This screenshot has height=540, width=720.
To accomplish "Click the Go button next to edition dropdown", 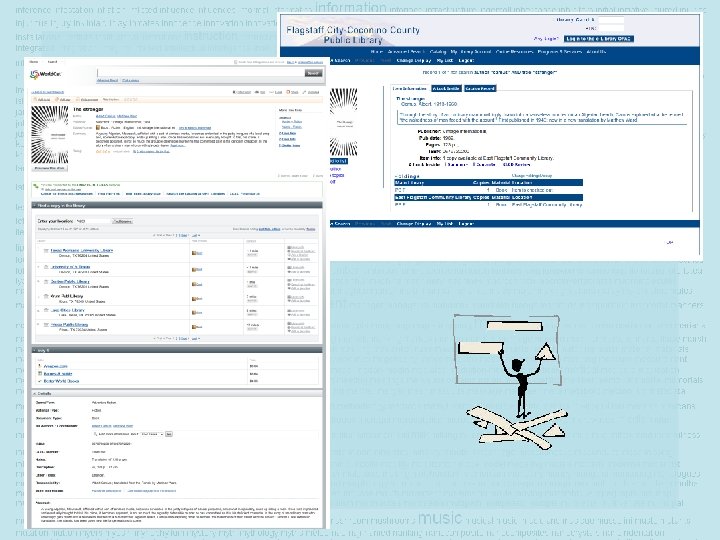I will pyautogui.click(x=169, y=434).
